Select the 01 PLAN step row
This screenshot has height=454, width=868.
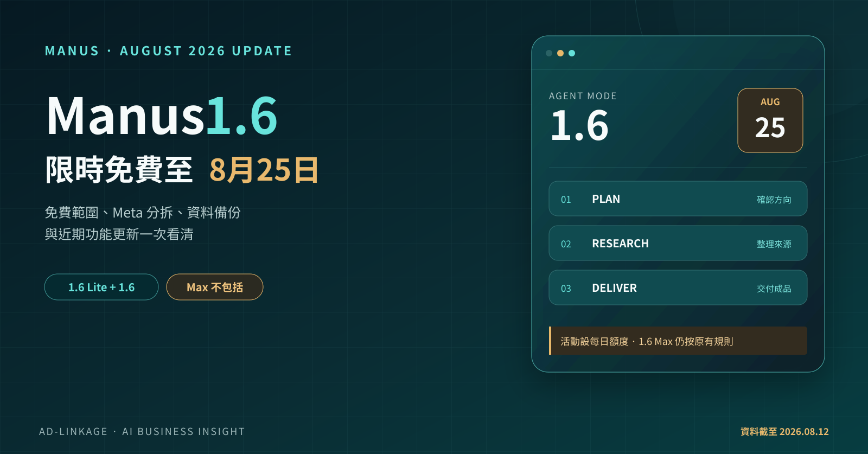[x=678, y=199]
